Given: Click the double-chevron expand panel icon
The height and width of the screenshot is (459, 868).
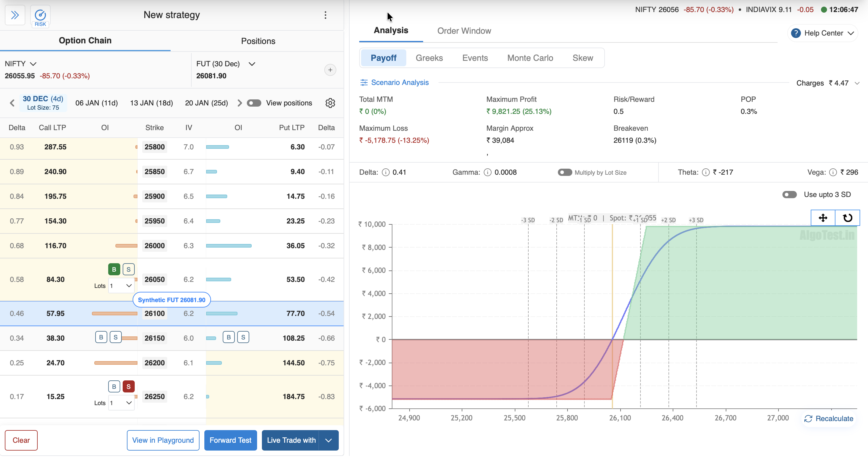Looking at the screenshot, I should point(15,15).
